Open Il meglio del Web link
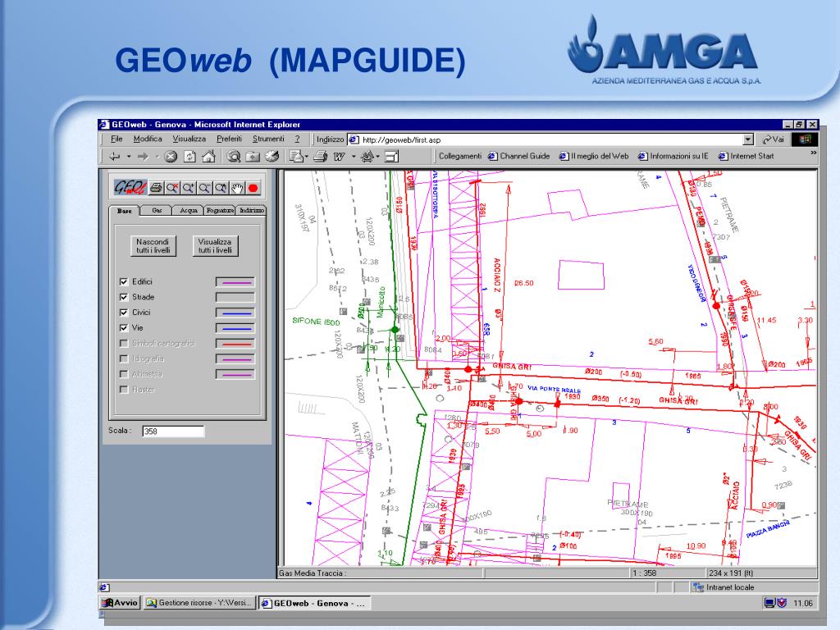Screen dimensions: 840x630 [594, 156]
